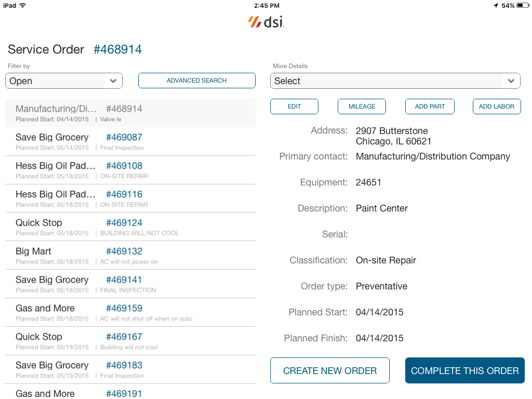Open order number #469191
Image resolution: width=532 pixels, height=399 pixels.
pyautogui.click(x=124, y=393)
